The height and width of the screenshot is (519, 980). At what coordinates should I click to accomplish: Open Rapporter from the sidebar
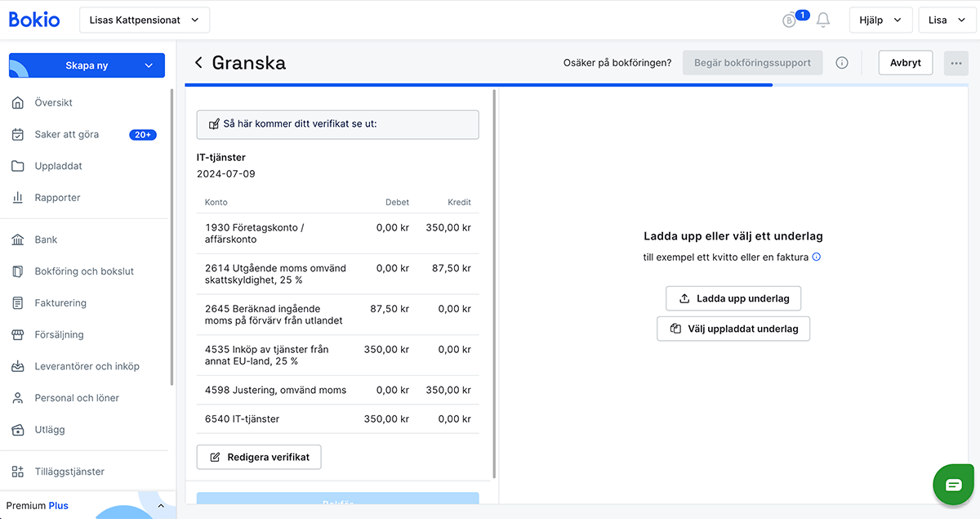pyautogui.click(x=57, y=197)
